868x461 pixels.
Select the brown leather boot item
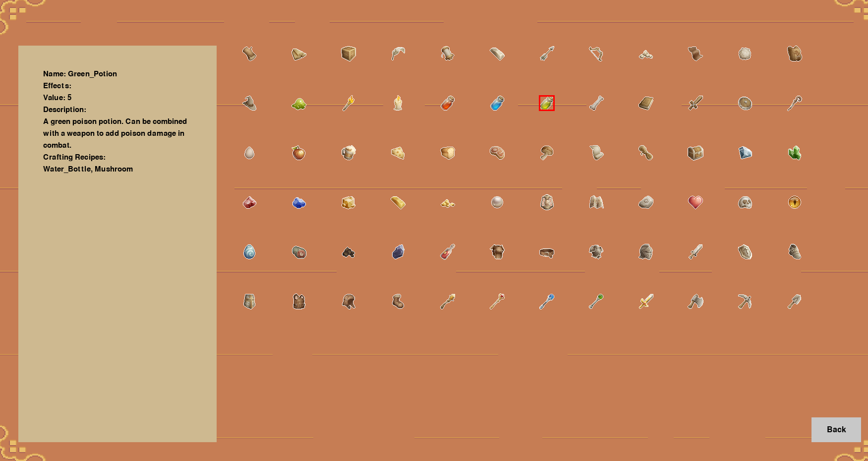pyautogui.click(x=398, y=301)
